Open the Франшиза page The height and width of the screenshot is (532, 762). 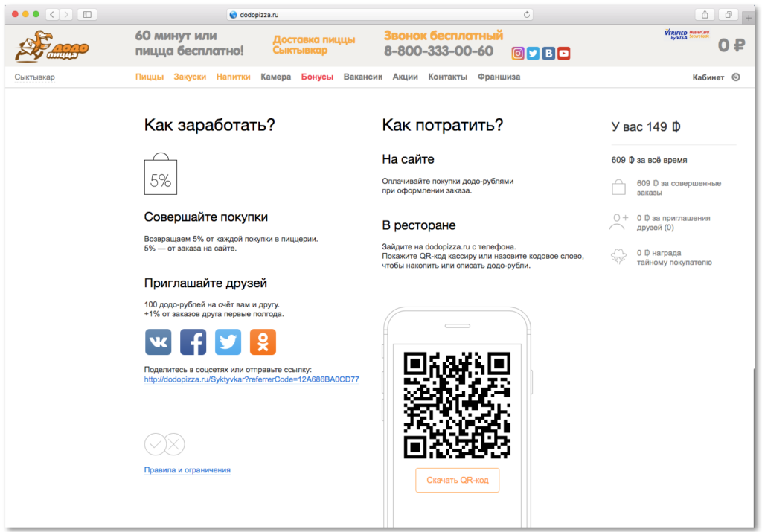point(499,77)
